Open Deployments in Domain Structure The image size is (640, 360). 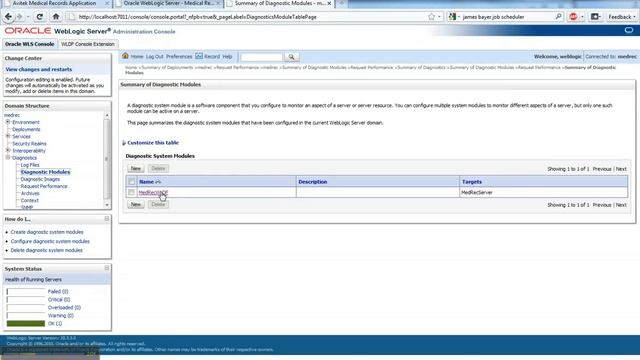26,129
